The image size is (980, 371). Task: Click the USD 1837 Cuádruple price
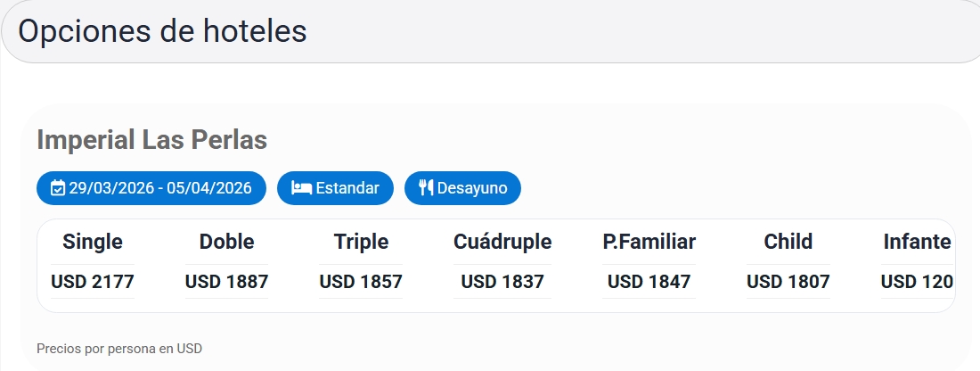(502, 282)
